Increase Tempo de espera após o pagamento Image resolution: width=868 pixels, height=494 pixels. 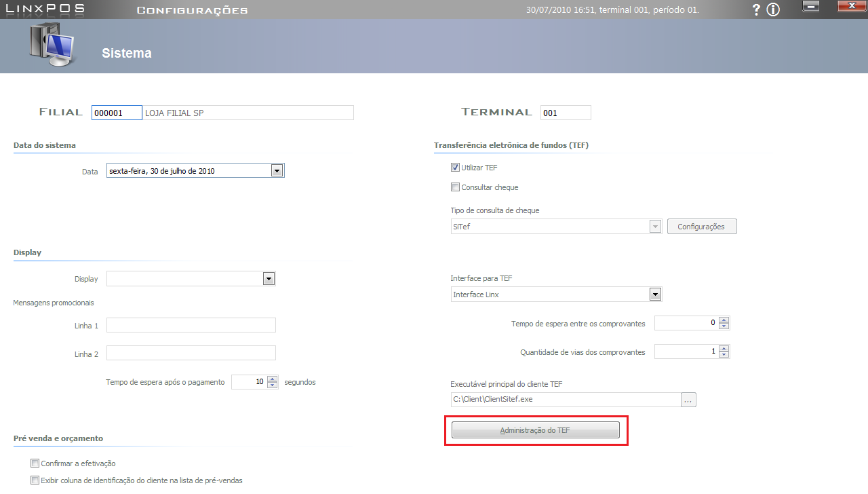click(x=273, y=379)
